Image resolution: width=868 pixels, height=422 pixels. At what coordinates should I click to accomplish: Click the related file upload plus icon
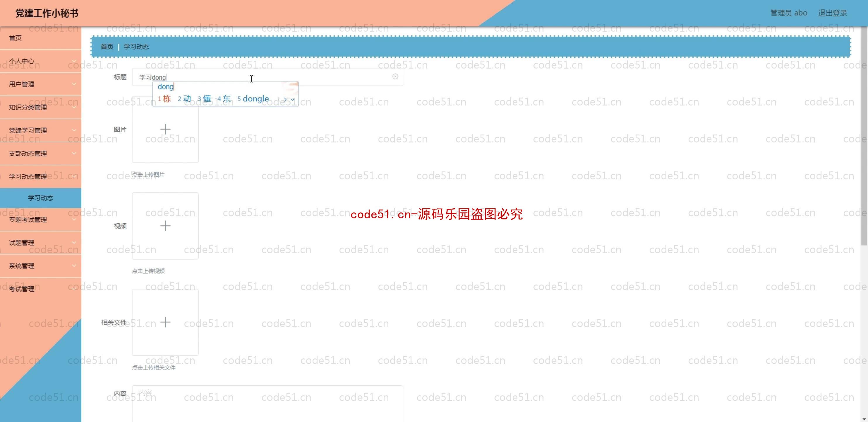pos(165,322)
